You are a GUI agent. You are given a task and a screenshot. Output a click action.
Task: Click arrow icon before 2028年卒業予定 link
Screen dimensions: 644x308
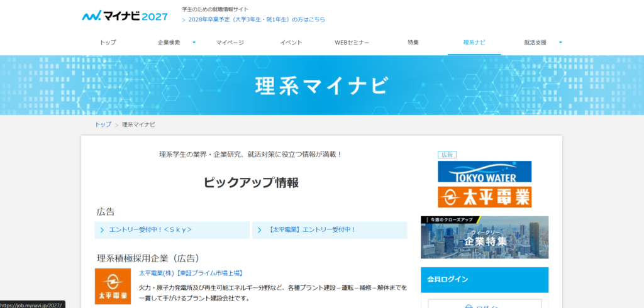[x=184, y=20]
